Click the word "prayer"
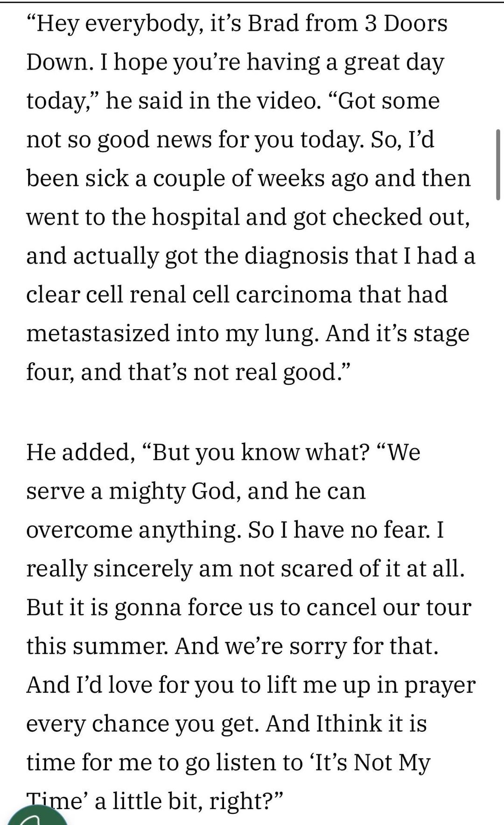The height and width of the screenshot is (825, 504). (x=439, y=685)
